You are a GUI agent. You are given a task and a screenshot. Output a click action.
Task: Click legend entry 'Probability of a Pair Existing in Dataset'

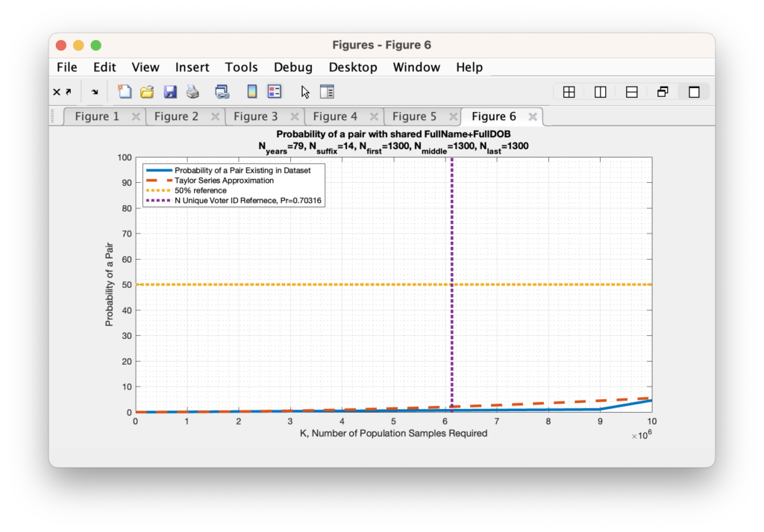242,171
